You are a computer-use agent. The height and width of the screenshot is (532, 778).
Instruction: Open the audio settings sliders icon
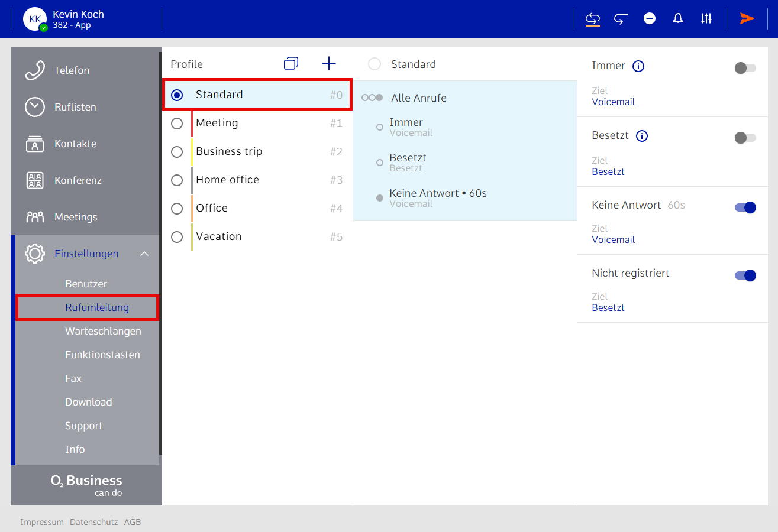(x=706, y=19)
